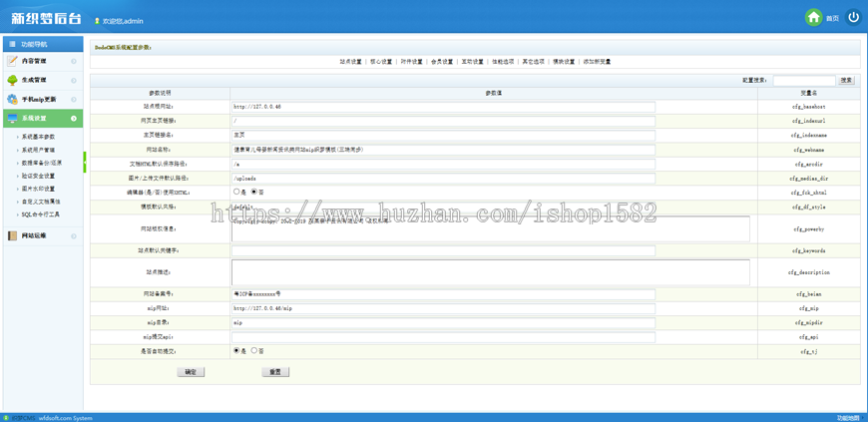Image resolution: width=868 pixels, height=422 pixels.
Task: Expand the 生成管理 section arrow
Action: coord(74,80)
